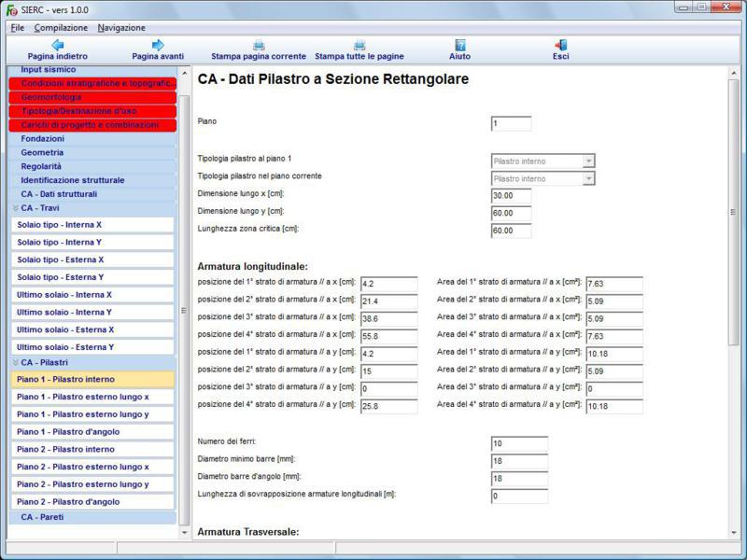
Task: Edit position of 2° strato // a x
Action: 389,301
